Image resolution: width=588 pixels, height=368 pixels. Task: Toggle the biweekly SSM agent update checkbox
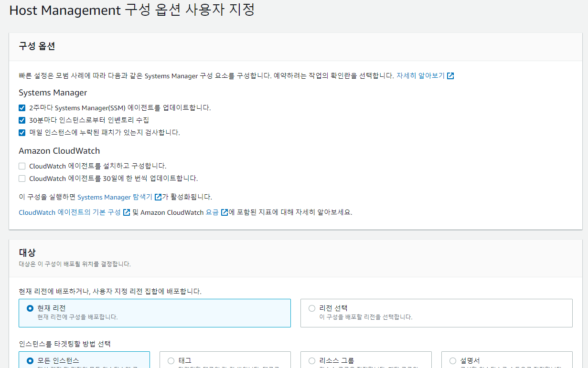22,108
